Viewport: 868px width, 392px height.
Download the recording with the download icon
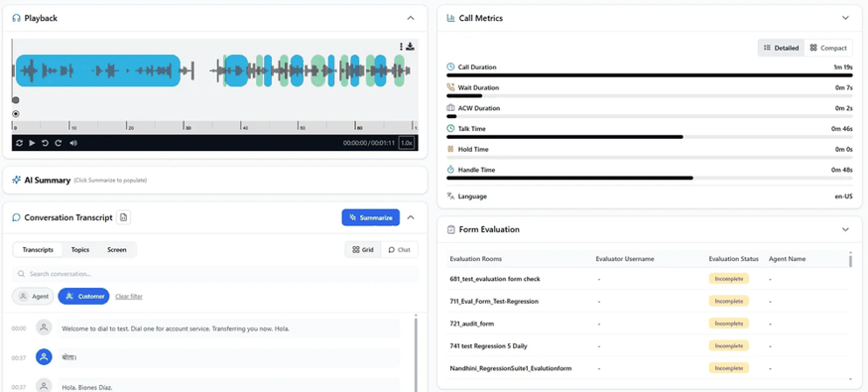tap(411, 47)
